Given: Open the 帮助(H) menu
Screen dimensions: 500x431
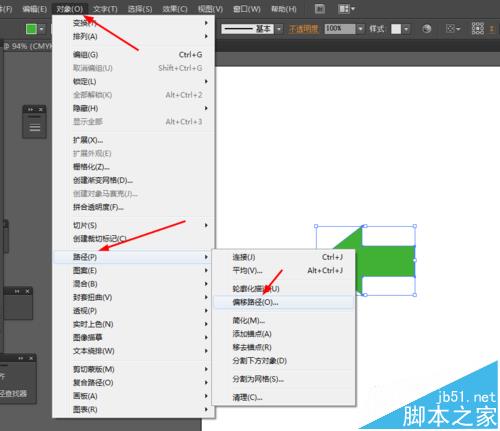Looking at the screenshot, I should [x=284, y=9].
